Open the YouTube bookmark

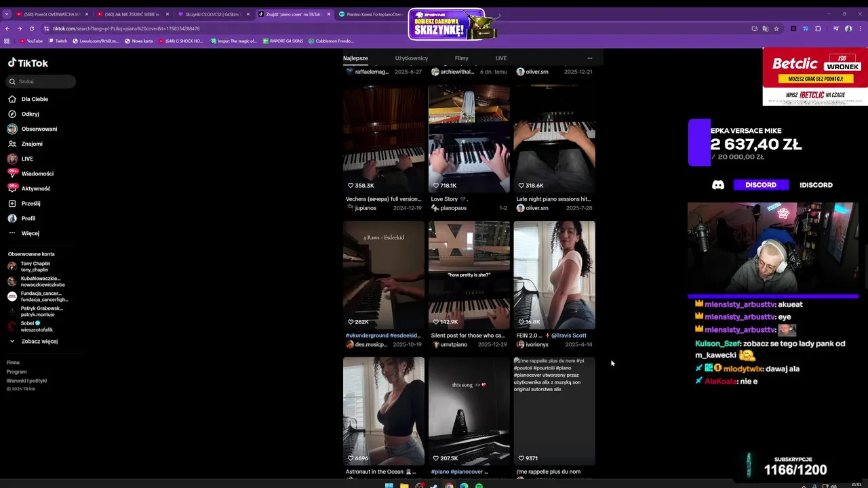[31, 41]
